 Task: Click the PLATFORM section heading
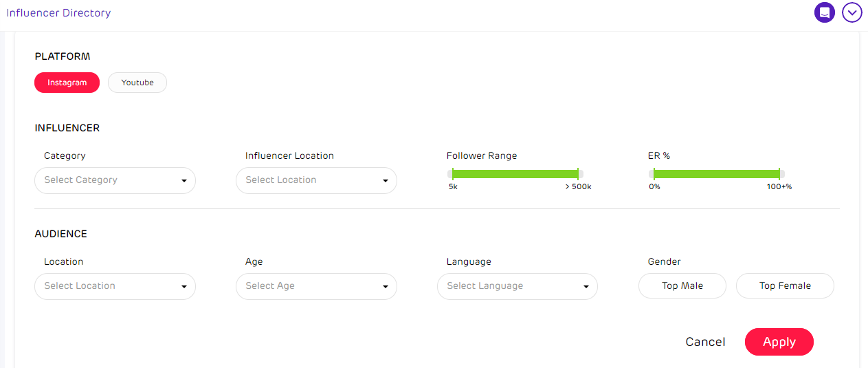tap(63, 56)
